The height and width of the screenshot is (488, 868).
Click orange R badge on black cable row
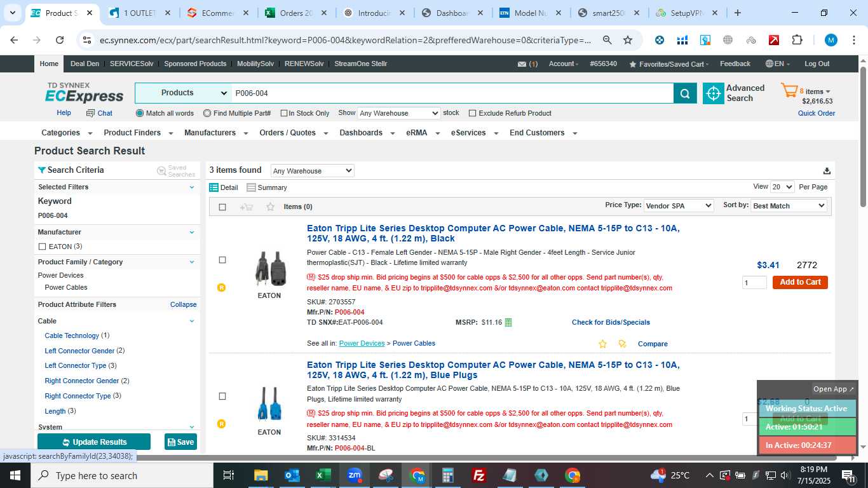pos(221,287)
